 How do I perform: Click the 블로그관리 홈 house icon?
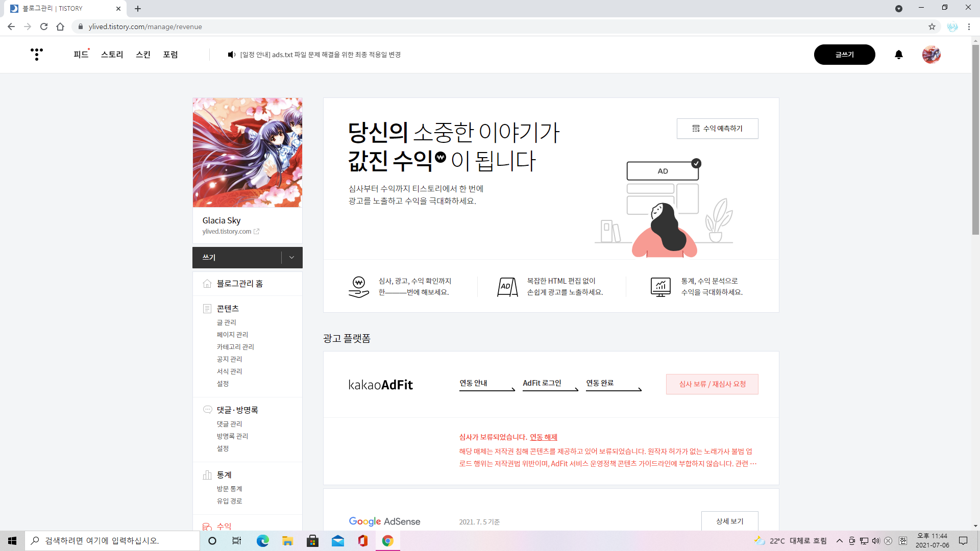point(207,284)
